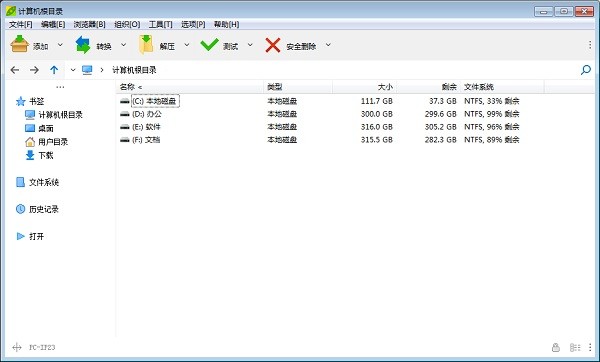Go forward with the right arrow
The image size is (600, 362).
(34, 70)
